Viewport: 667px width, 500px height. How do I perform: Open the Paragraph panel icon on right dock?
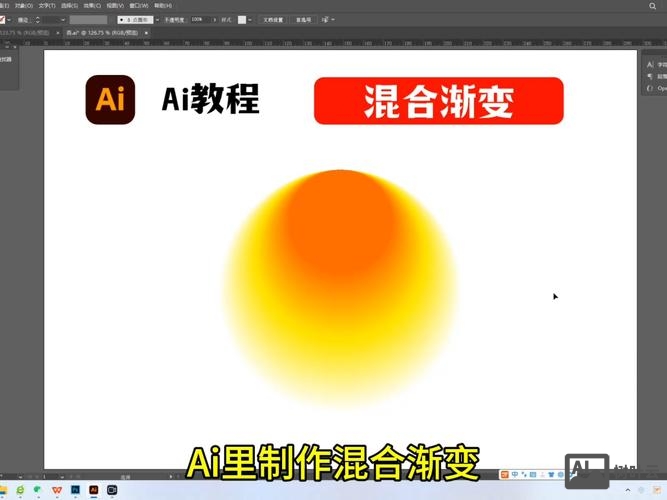tap(650, 77)
